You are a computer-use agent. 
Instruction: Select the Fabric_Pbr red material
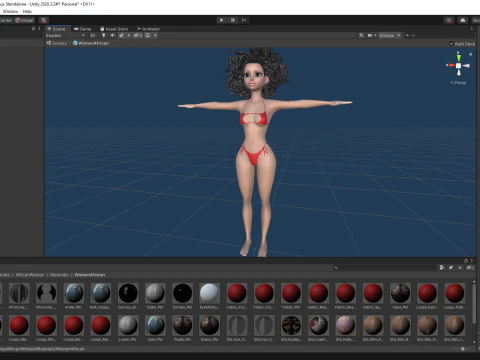[291, 293]
